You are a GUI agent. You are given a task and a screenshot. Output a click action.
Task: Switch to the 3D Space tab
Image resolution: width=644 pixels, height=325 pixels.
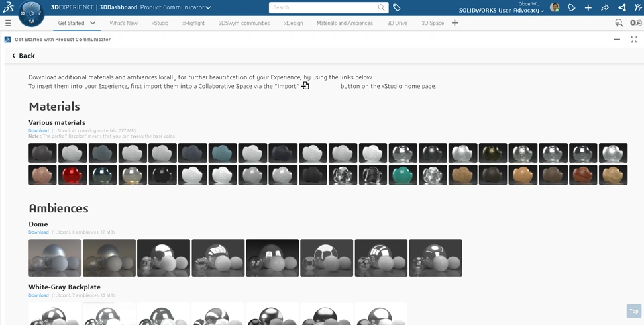(433, 23)
